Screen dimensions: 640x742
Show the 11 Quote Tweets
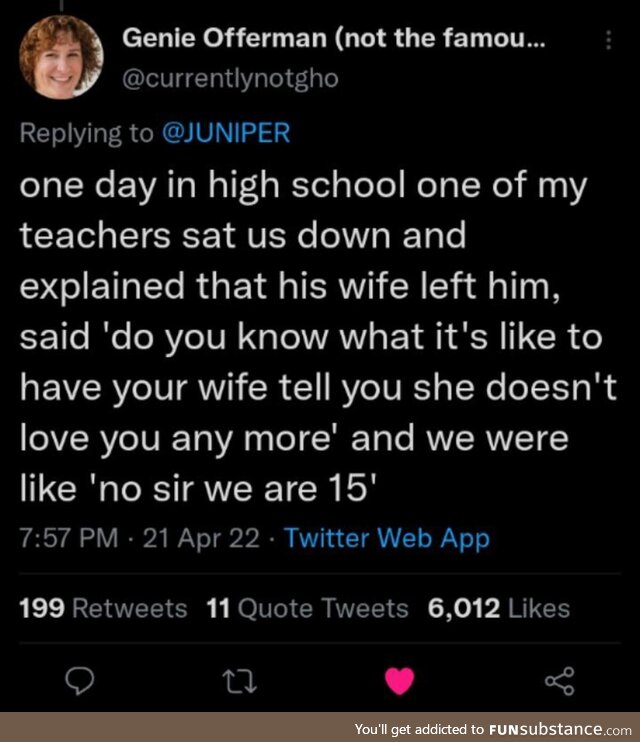[x=307, y=608]
